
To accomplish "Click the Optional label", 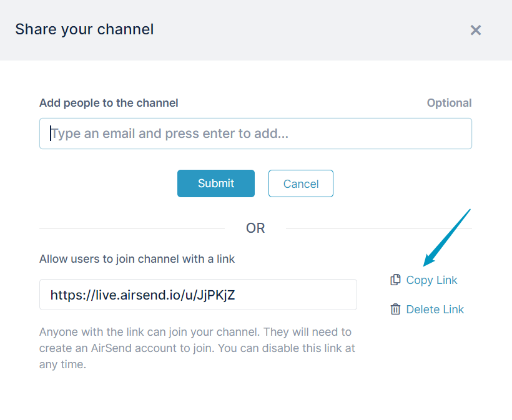I will 450,103.
